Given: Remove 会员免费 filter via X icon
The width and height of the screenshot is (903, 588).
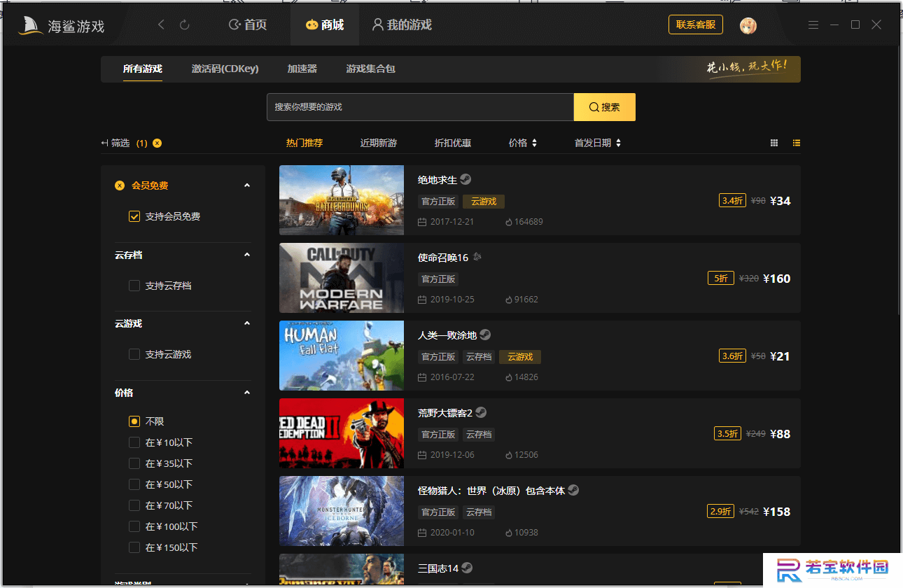Looking at the screenshot, I should point(120,185).
